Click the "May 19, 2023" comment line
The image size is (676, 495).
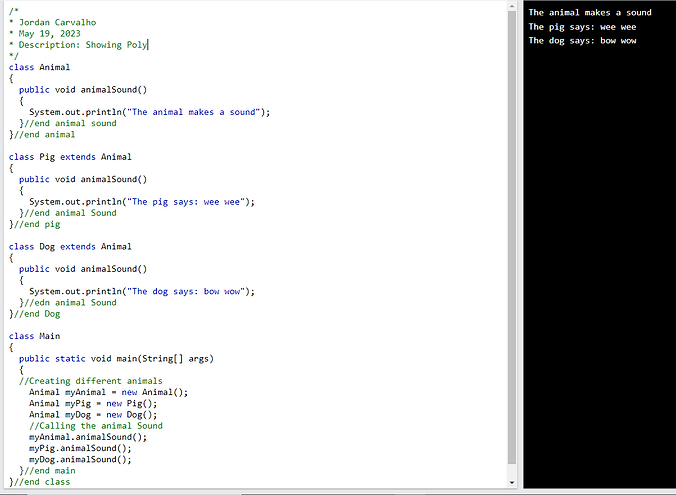[x=45, y=34]
